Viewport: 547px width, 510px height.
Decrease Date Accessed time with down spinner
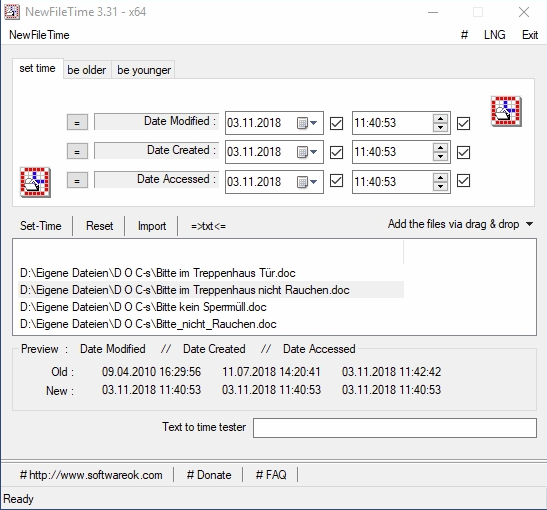(x=440, y=186)
